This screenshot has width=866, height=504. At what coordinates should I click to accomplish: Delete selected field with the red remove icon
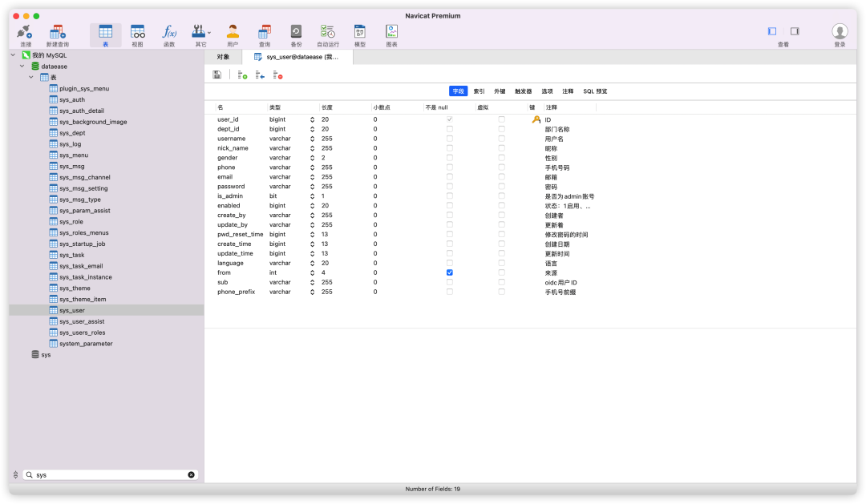pyautogui.click(x=280, y=74)
